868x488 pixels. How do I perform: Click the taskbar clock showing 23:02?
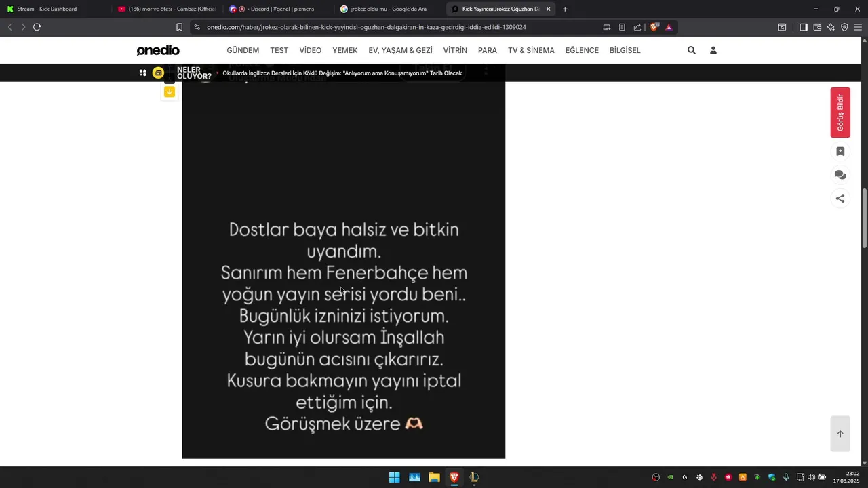[x=847, y=477]
